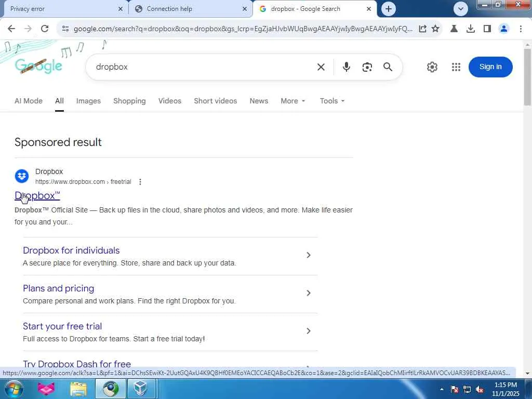Open the VirtualBox cube taskbar icon
Viewport: 532px width, 399px height.
point(140,389)
